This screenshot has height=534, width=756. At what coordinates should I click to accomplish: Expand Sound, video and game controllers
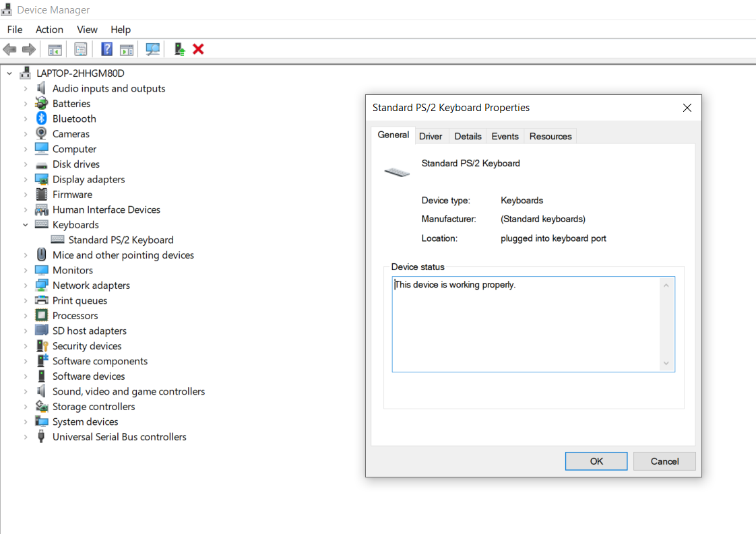(26, 391)
